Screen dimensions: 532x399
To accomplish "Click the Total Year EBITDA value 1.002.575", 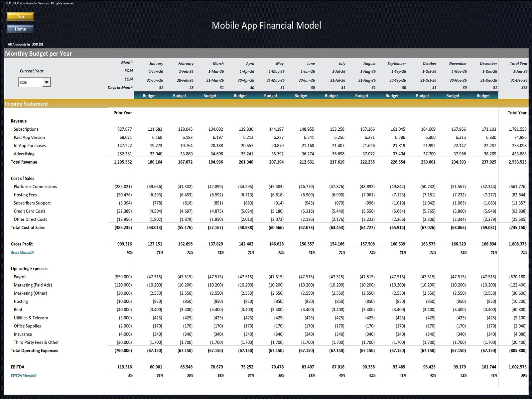I will pyautogui.click(x=517, y=367).
